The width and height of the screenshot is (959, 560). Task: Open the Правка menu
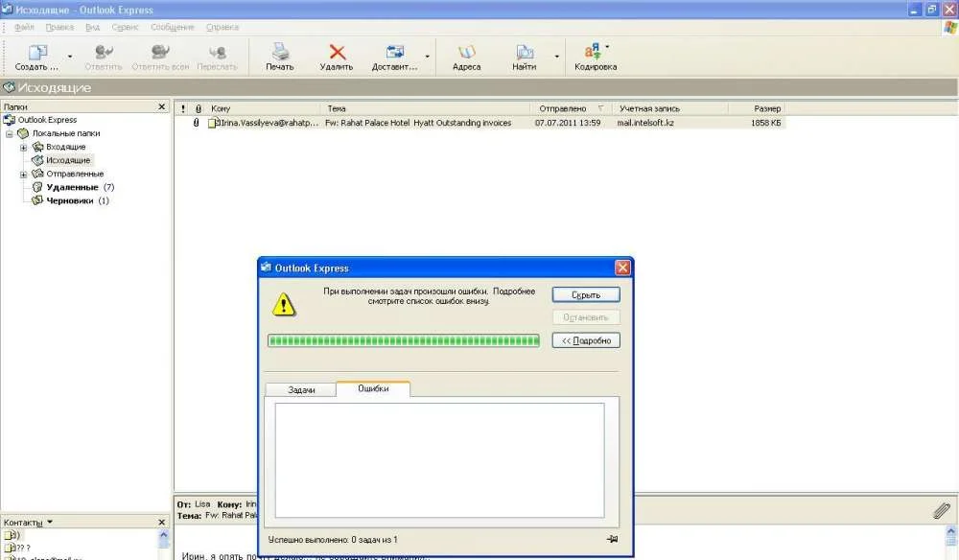59,28
